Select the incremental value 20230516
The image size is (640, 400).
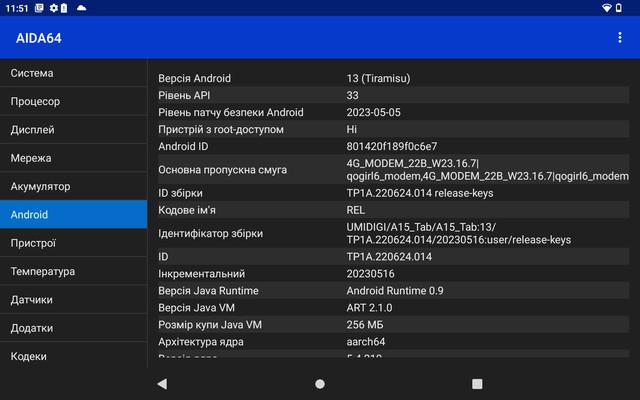click(x=370, y=273)
